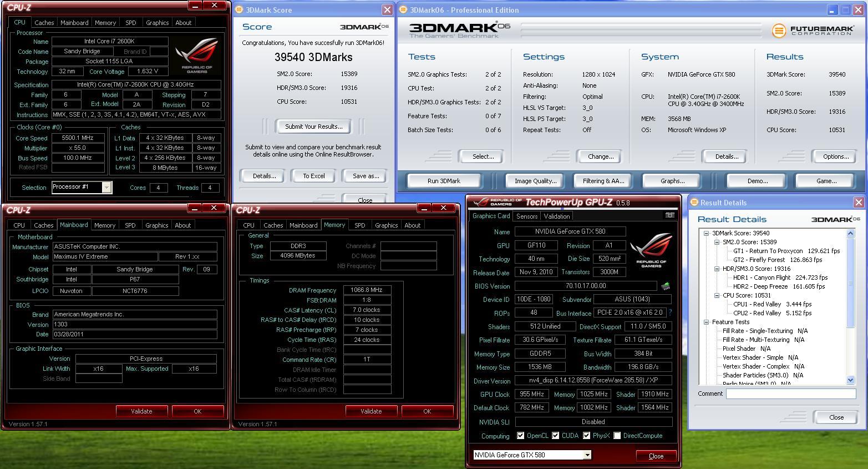The image size is (868, 469).
Task: Collapse the Feature Tests tree node
Action: coord(706,322)
